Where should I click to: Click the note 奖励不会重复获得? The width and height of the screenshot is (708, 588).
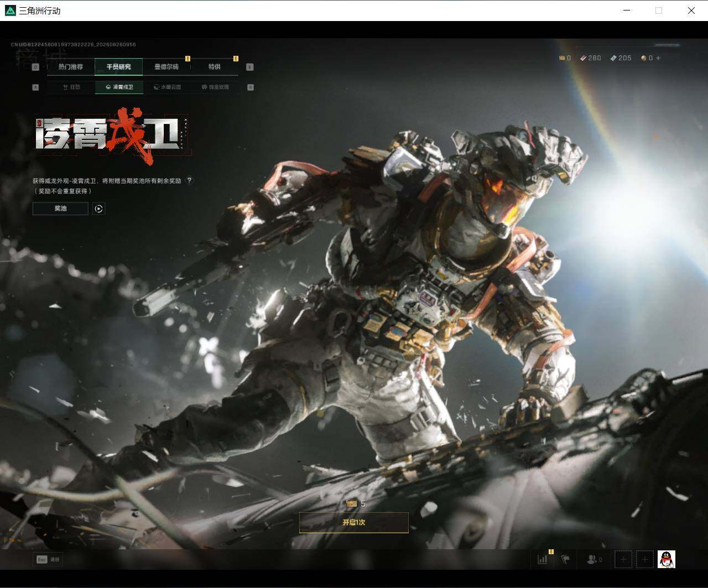pos(62,191)
